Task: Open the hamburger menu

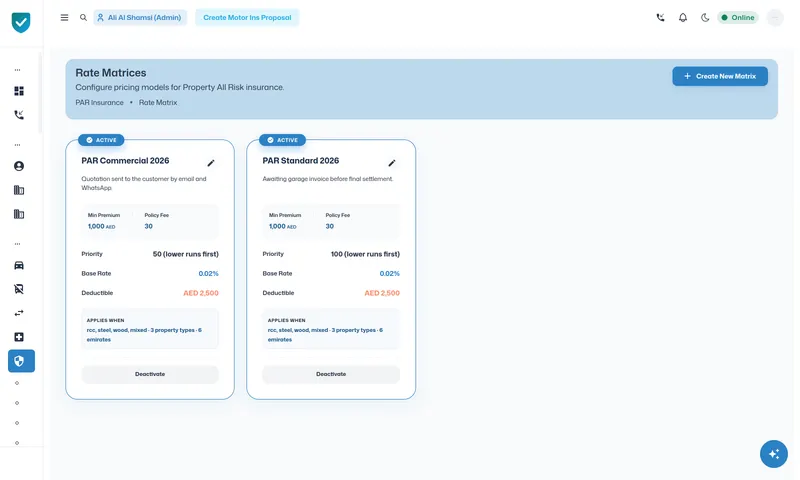Action: click(x=64, y=17)
